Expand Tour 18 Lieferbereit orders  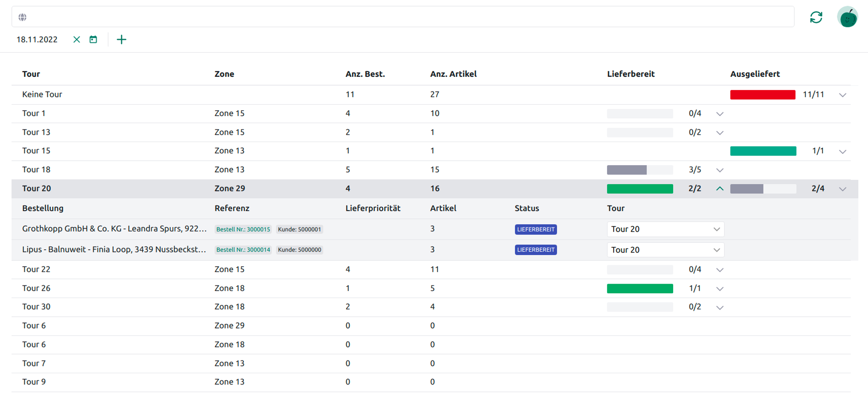[x=720, y=170]
